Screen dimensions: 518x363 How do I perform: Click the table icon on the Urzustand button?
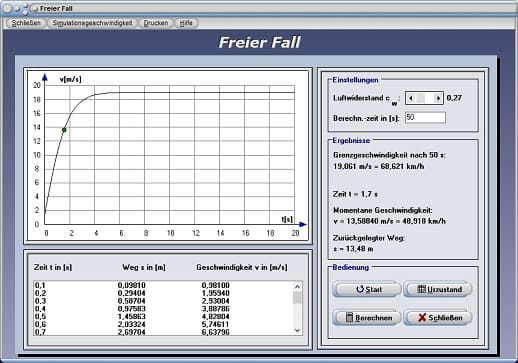click(422, 289)
